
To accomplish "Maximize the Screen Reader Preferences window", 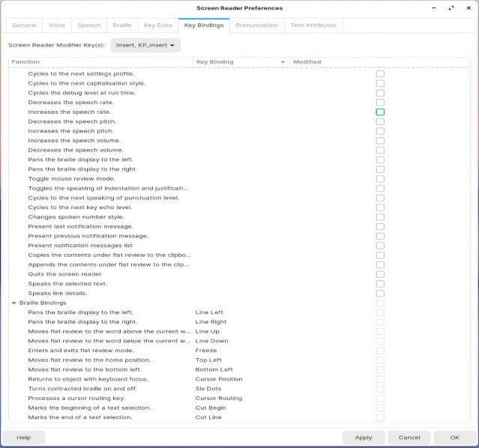I will coord(451,8).
